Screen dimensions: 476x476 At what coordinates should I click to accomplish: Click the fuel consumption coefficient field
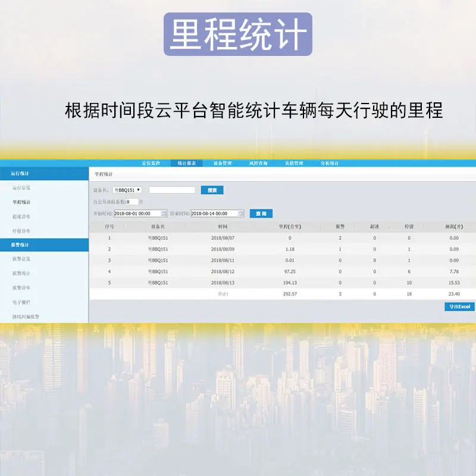click(132, 202)
